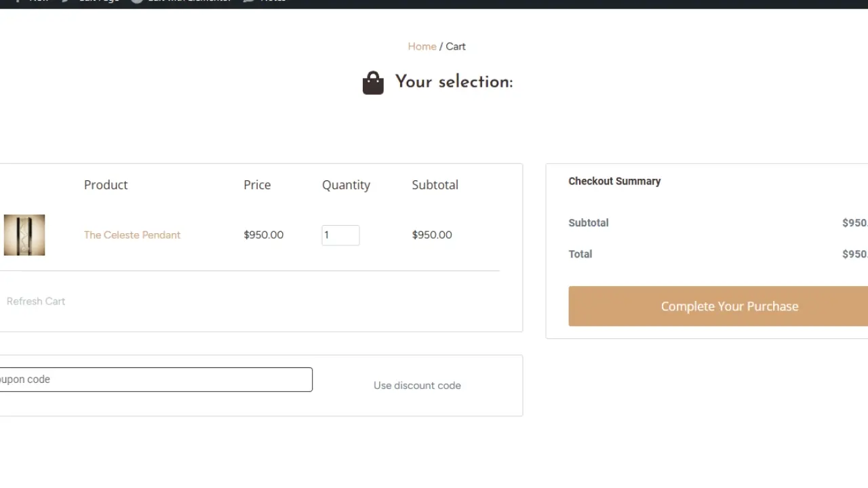Click the Product column header

(106, 185)
